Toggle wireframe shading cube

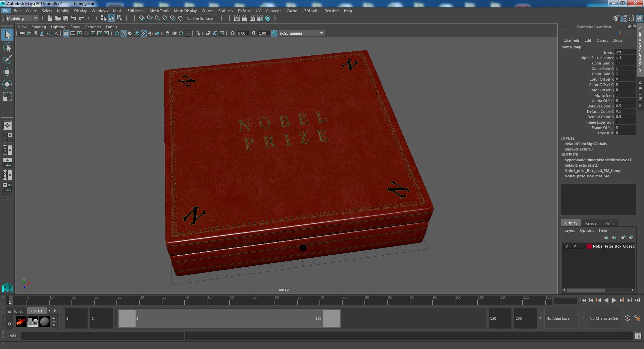(x=116, y=33)
